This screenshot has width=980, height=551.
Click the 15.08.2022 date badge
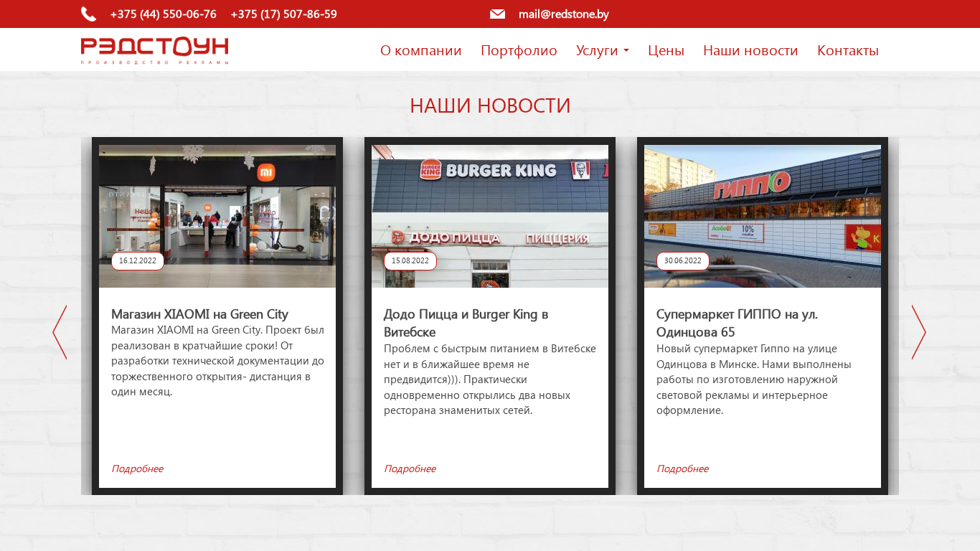click(410, 261)
